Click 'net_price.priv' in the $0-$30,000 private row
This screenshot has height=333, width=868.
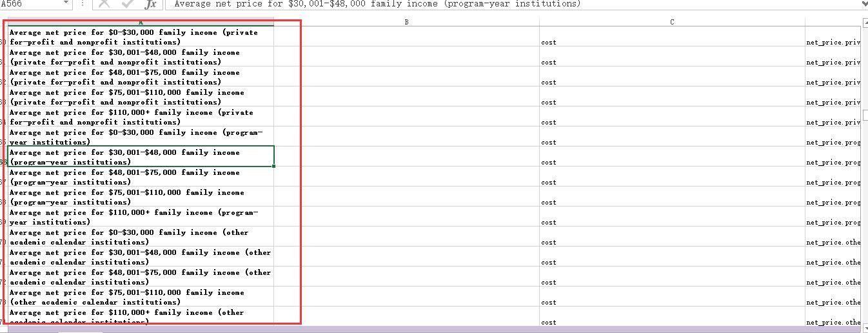833,43
